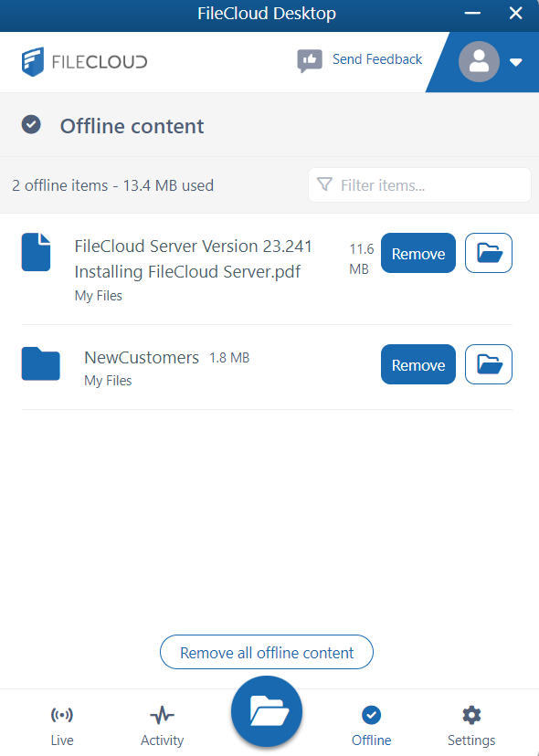
Task: Click the Offline content header checkmark badge
Action: pos(30,124)
